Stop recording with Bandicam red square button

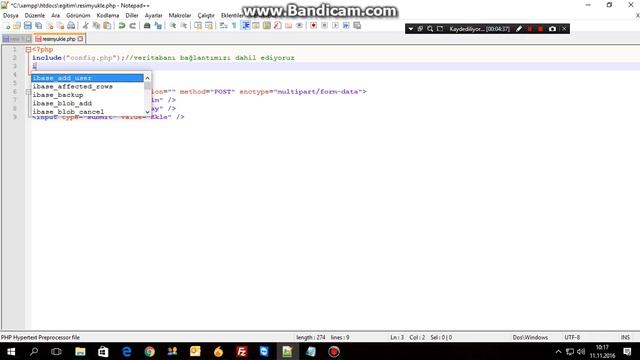(x=540, y=29)
